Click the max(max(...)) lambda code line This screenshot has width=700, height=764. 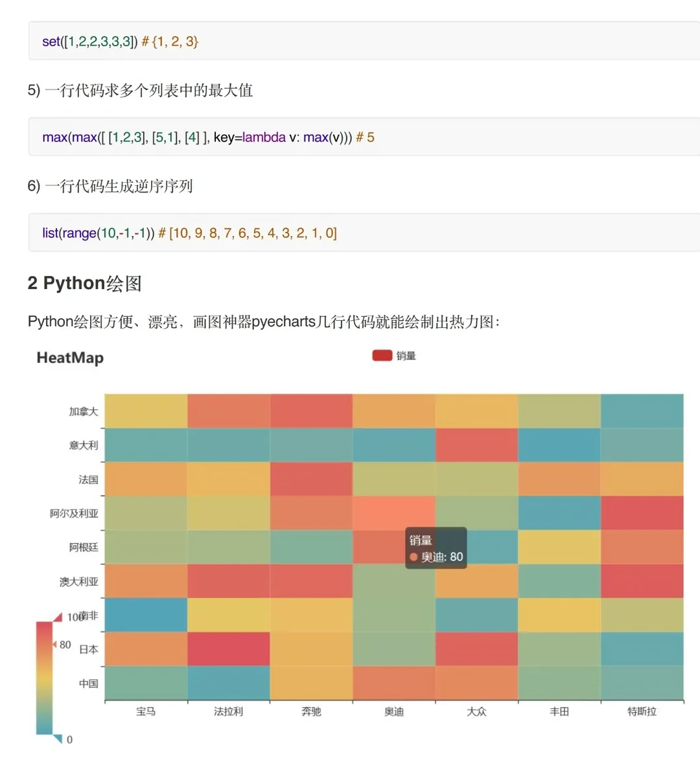(x=208, y=137)
